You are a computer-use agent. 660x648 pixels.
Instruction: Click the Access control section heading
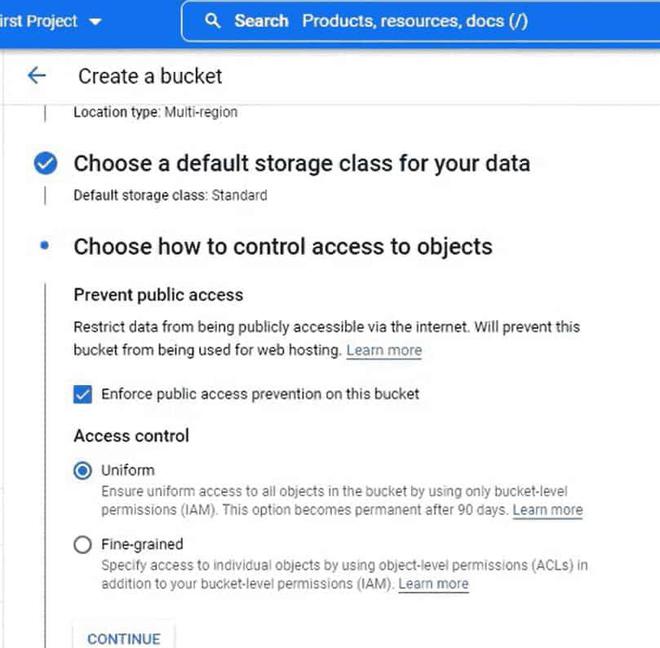(x=131, y=436)
